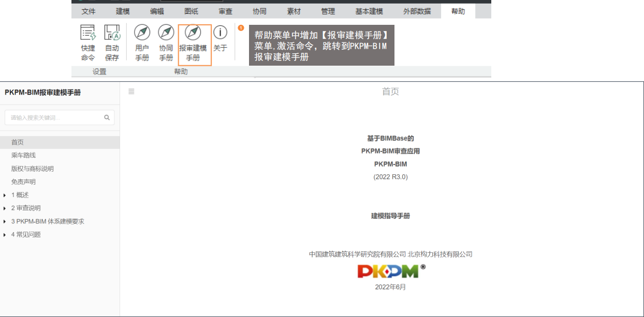The width and height of the screenshot is (644, 317).
Task: Open the 4 常见问题 chapter entry
Action: coord(26,234)
